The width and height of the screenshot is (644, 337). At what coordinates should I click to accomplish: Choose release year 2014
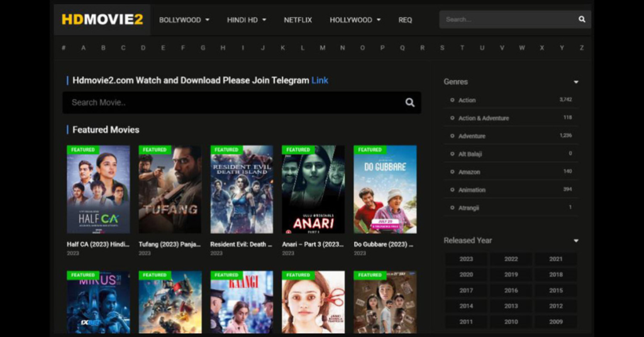(466, 306)
